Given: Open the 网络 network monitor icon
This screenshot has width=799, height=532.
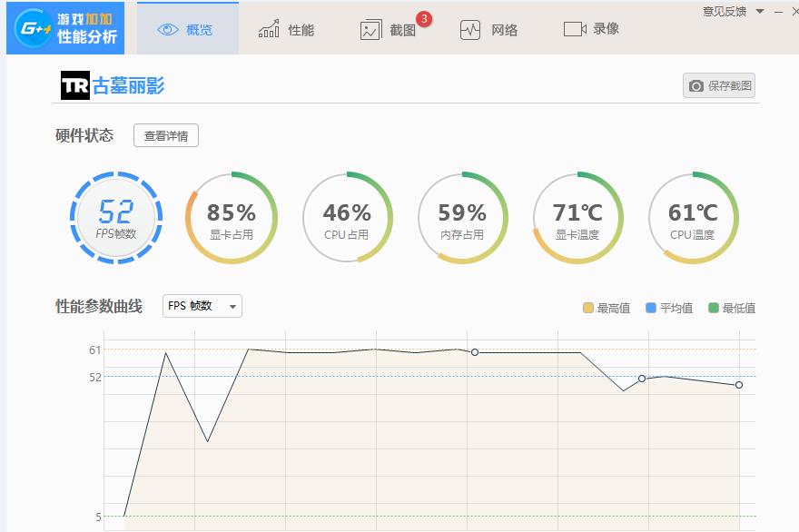Looking at the screenshot, I should tap(472, 29).
